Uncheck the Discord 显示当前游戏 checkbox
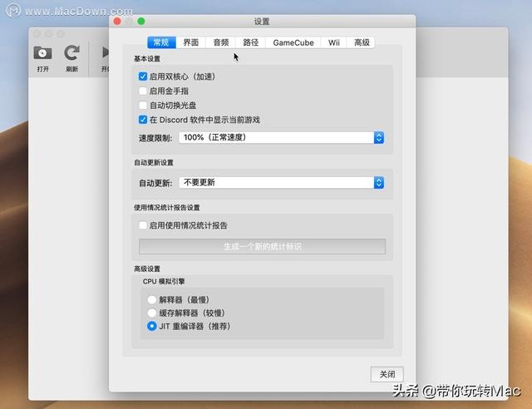Screen dimensions: 532x409 coord(144,120)
